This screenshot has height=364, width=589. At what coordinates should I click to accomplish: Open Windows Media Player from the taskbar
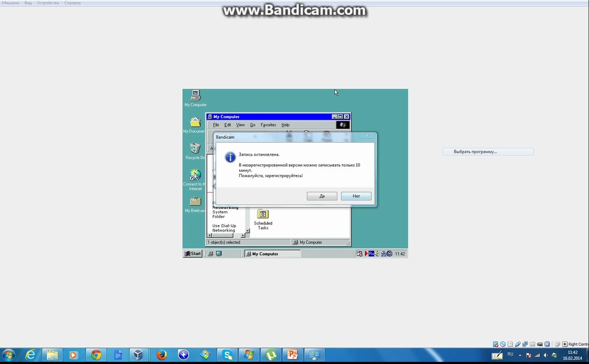point(73,354)
